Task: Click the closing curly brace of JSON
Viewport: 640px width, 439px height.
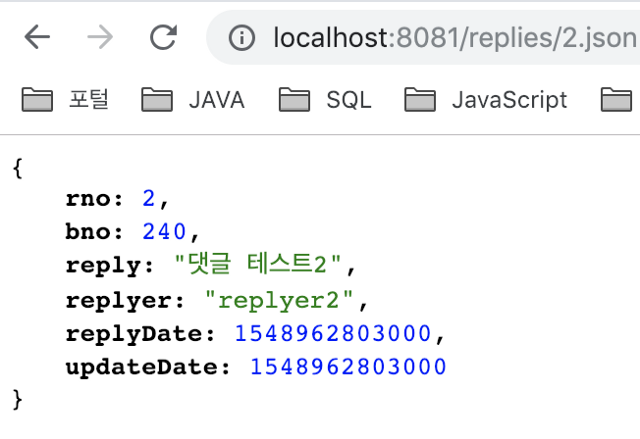Action: tap(18, 399)
